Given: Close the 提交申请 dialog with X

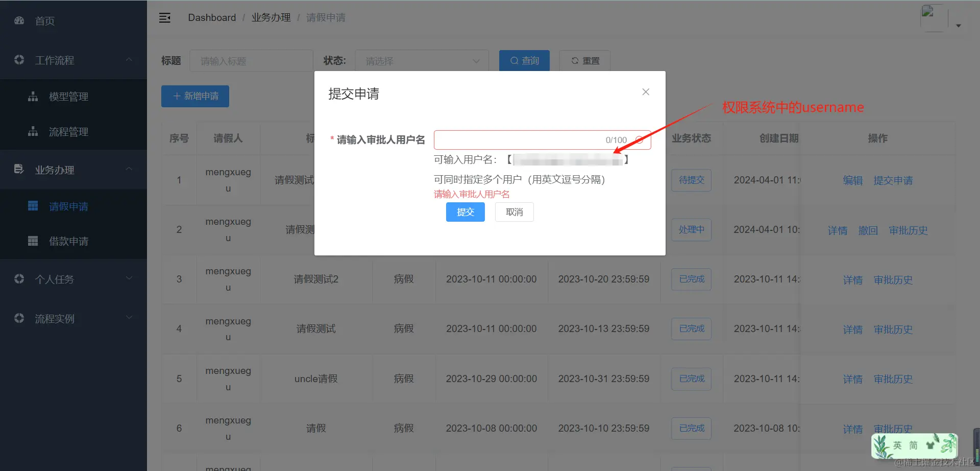Looking at the screenshot, I should click(646, 92).
